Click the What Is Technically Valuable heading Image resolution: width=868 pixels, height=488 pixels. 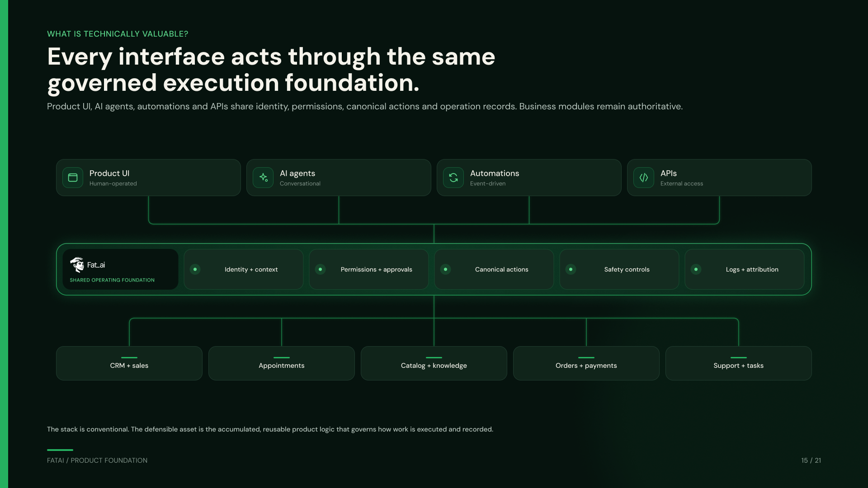coord(118,34)
